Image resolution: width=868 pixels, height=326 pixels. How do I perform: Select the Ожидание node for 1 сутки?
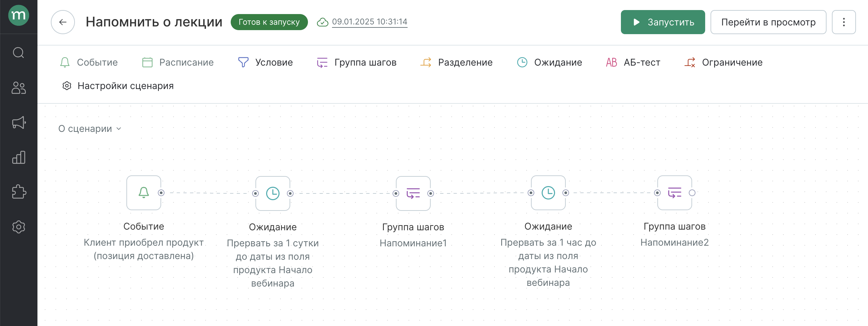coord(273,193)
